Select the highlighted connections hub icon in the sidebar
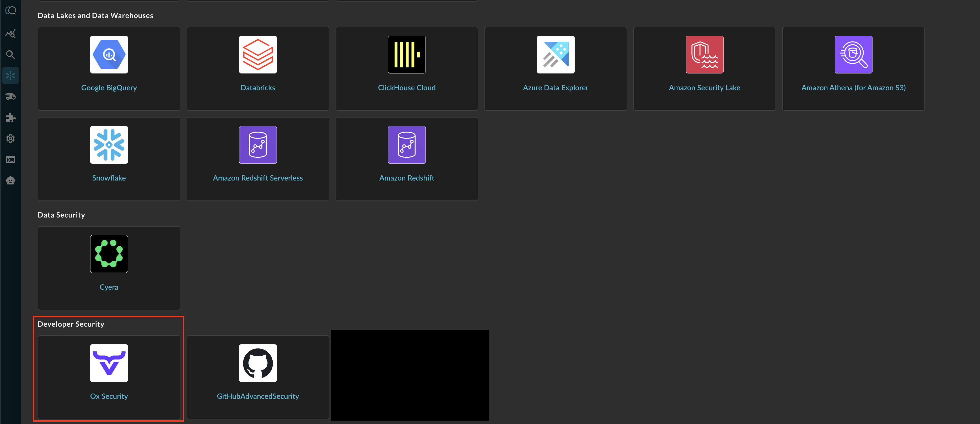980x424 pixels. tap(11, 76)
